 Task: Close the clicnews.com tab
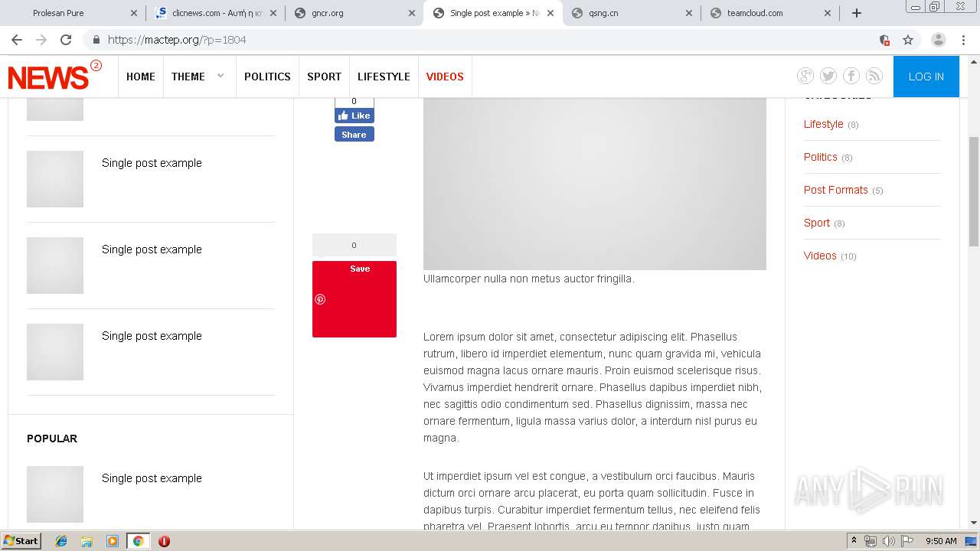[x=273, y=13]
